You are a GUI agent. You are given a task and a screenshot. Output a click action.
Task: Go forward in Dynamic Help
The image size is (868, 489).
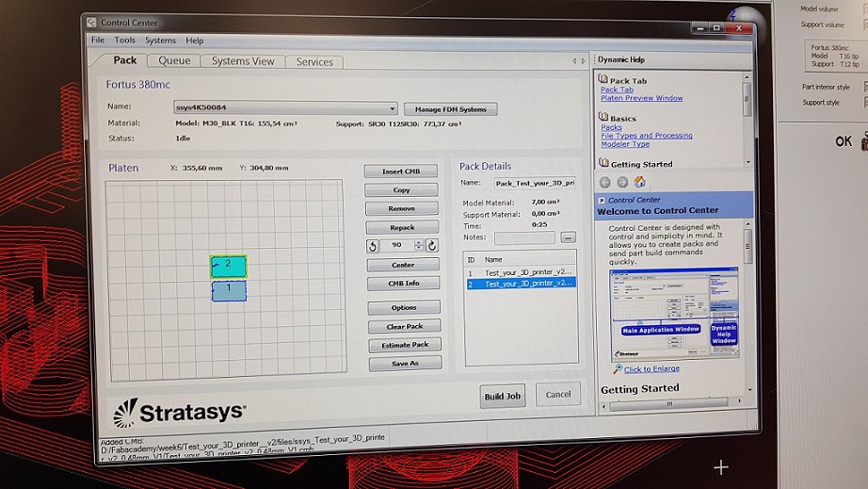click(622, 182)
